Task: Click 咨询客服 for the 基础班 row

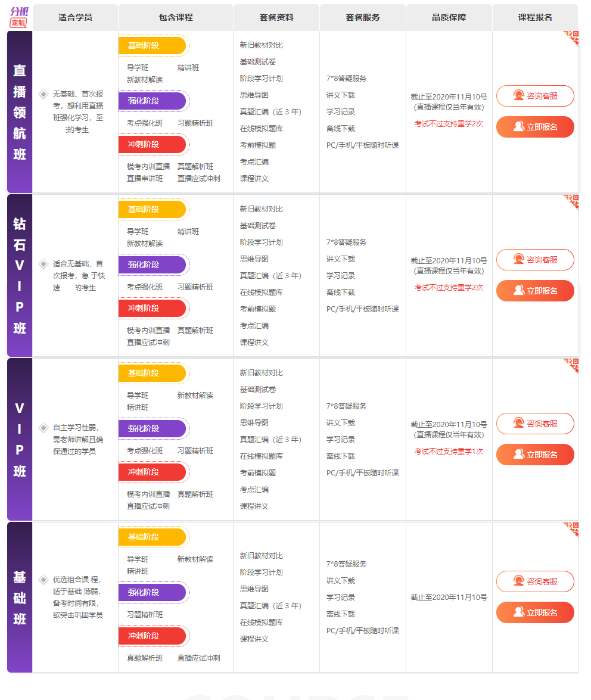Action: 535,581
